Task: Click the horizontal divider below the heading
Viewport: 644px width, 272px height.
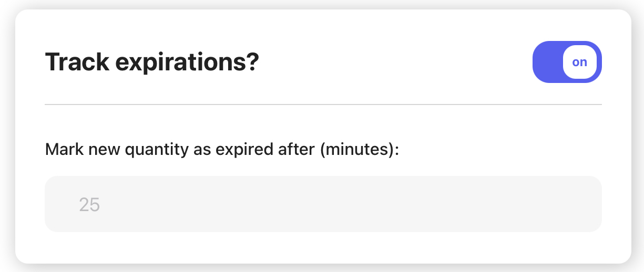Action: [x=323, y=104]
